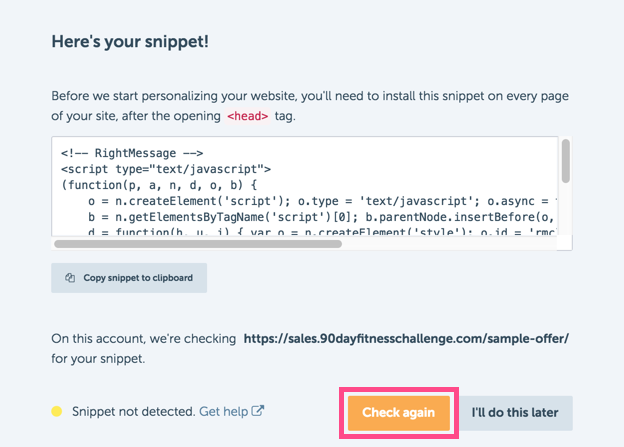Copy snippet to clipboard
The height and width of the screenshot is (447, 624).
[129, 278]
